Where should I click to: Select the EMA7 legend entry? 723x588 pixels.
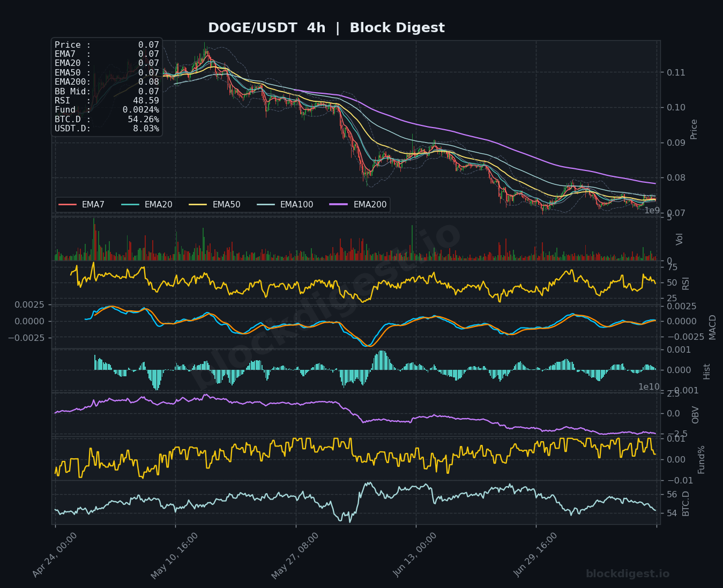(x=81, y=205)
